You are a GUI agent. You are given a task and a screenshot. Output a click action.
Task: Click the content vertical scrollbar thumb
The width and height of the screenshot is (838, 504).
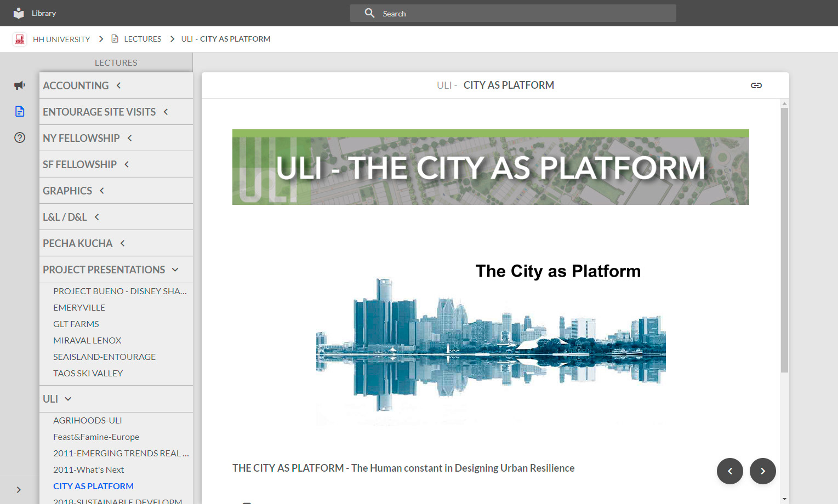(x=784, y=240)
